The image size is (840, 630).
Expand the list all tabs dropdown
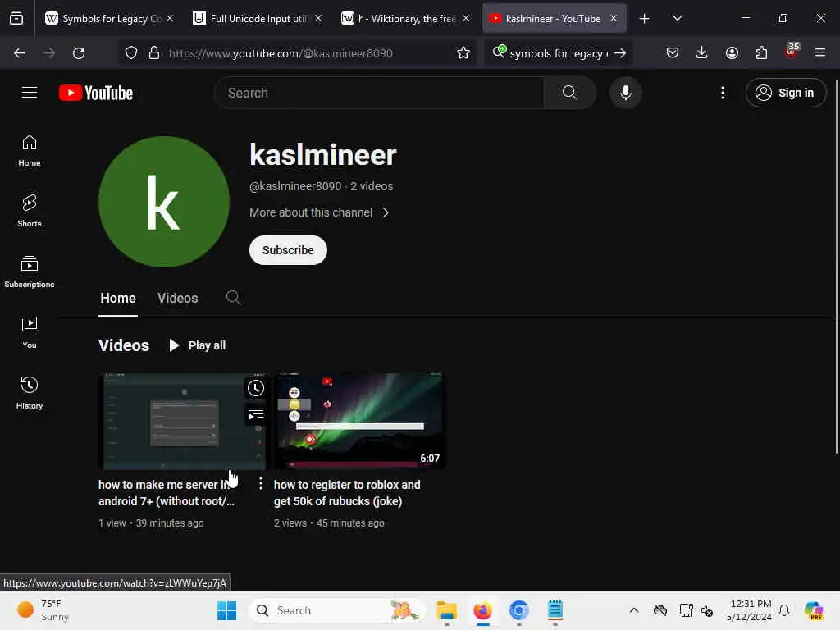pos(677,19)
